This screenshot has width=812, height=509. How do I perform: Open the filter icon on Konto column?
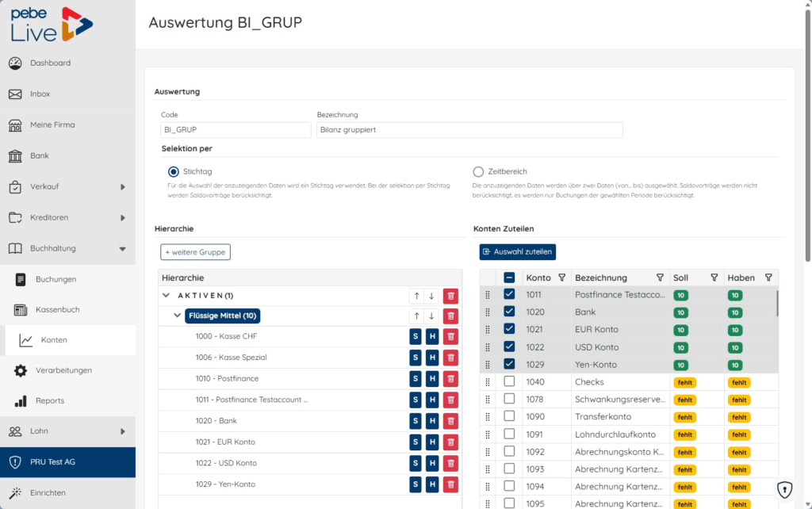562,277
